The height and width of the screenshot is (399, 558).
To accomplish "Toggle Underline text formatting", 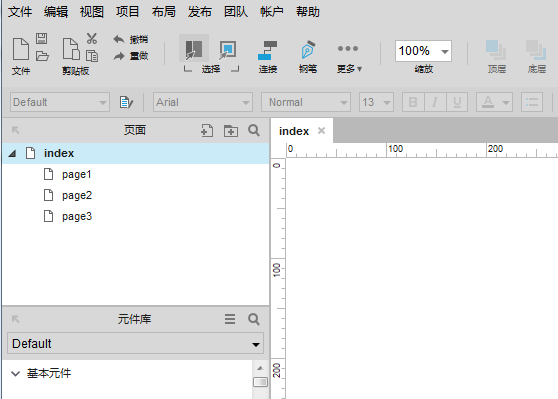I will tap(457, 103).
